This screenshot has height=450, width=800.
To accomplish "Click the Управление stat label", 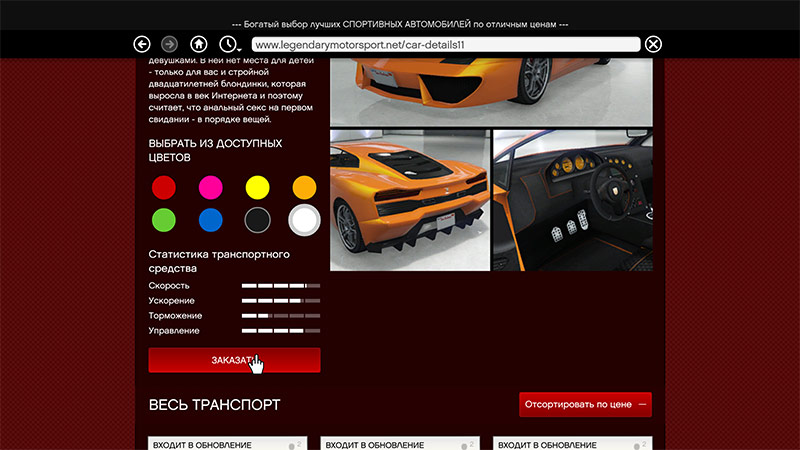I will coord(174,331).
